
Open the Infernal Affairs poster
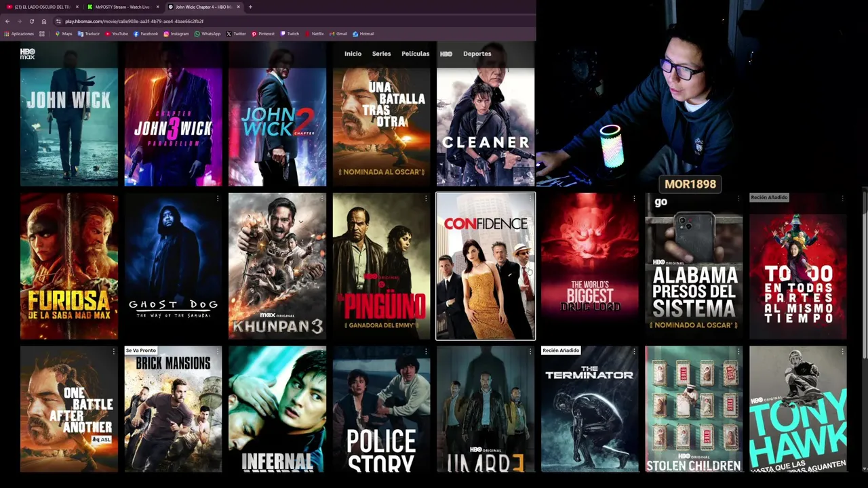(x=277, y=409)
